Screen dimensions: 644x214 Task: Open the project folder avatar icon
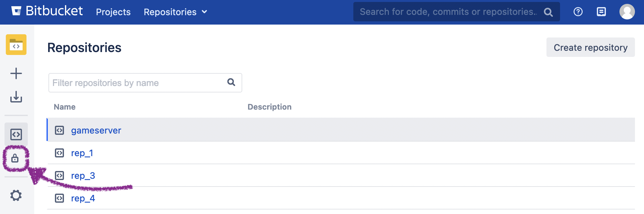click(x=16, y=45)
